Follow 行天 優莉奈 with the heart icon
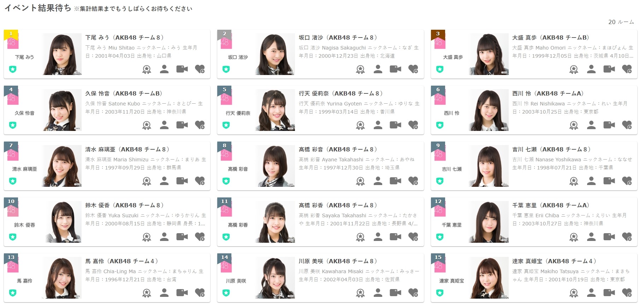 click(x=413, y=125)
